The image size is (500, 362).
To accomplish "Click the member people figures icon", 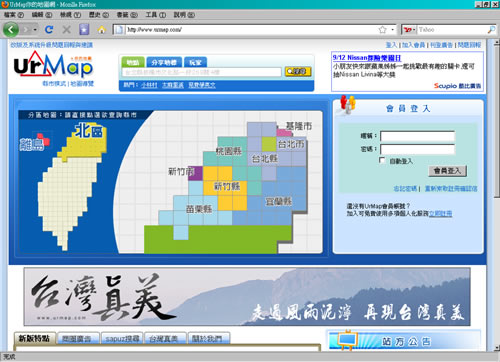I will click(348, 104).
